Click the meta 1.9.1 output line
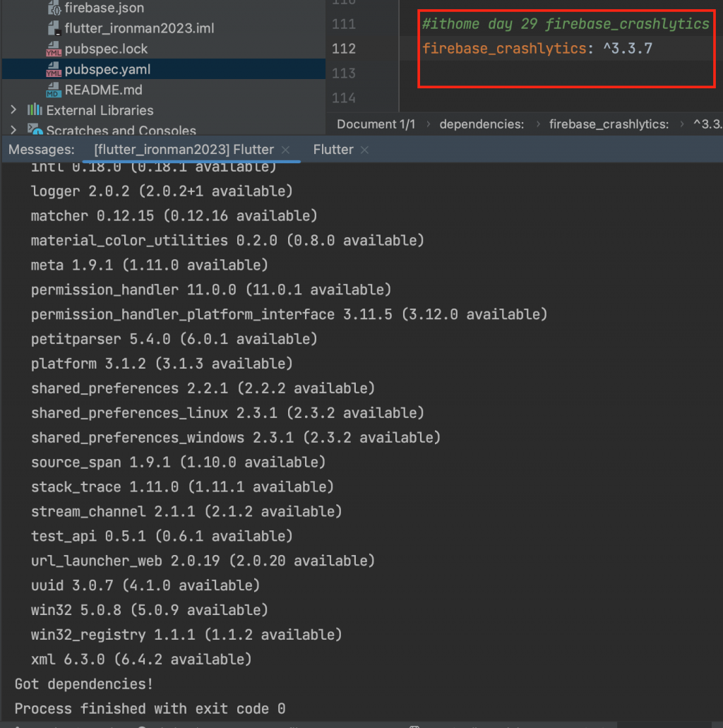 (150, 265)
